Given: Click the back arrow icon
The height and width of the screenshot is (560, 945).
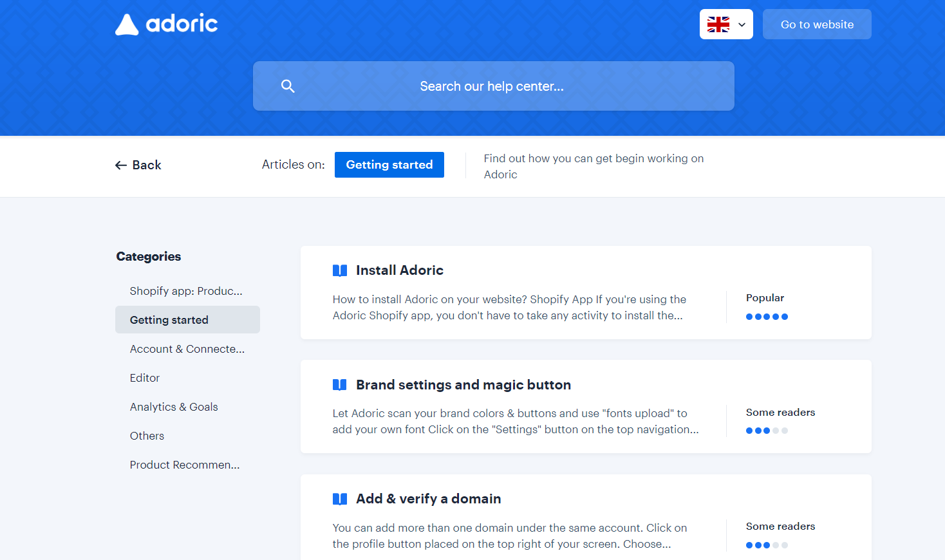Looking at the screenshot, I should tap(120, 165).
